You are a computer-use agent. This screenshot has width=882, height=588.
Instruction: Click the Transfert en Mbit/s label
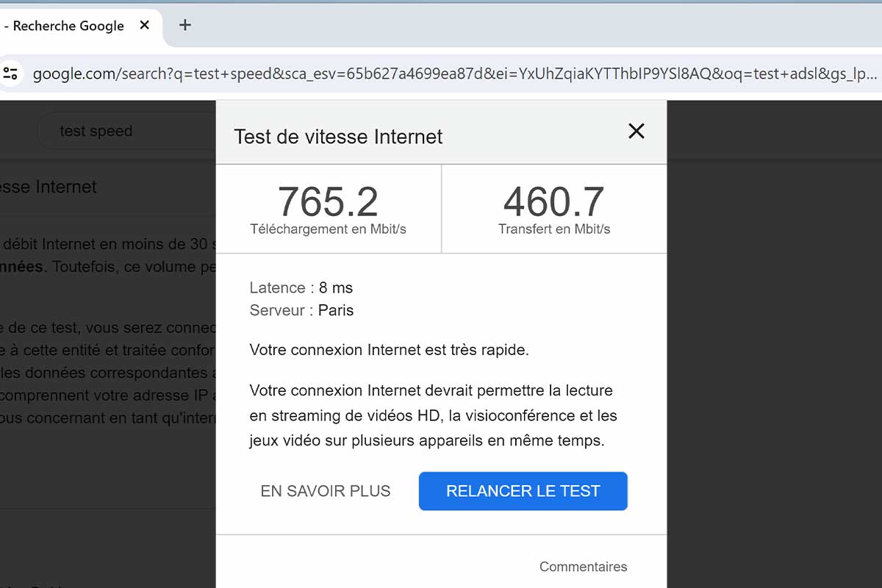(x=554, y=229)
